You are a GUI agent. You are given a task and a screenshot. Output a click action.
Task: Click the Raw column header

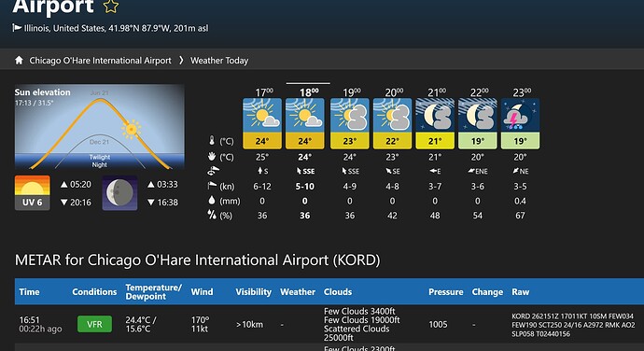tap(521, 292)
